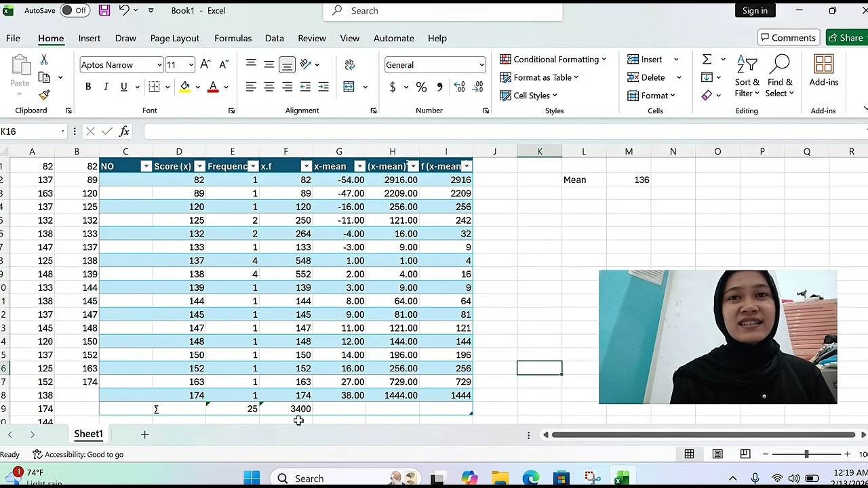Click Clear eraser icon
The width and height of the screenshot is (868, 488).
click(707, 96)
